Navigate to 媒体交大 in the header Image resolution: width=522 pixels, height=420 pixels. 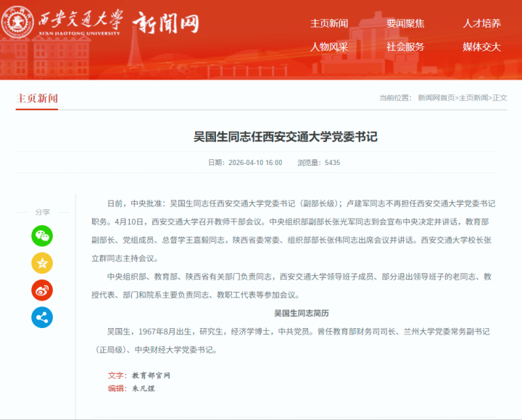pyautogui.click(x=481, y=47)
